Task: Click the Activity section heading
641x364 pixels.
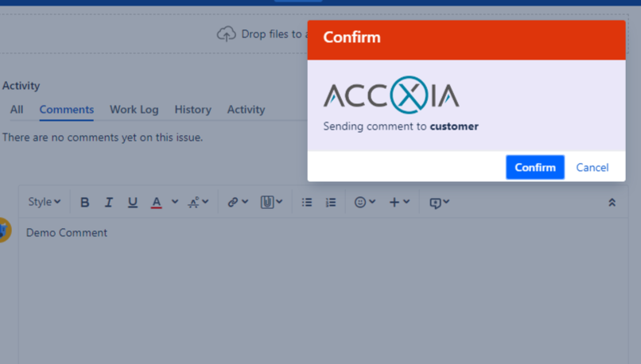Action: (21, 86)
